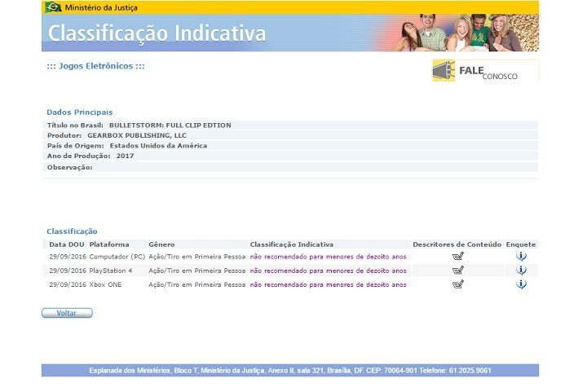
Task: Open Enquete info icon for PlayStation 4
Action: point(521,271)
